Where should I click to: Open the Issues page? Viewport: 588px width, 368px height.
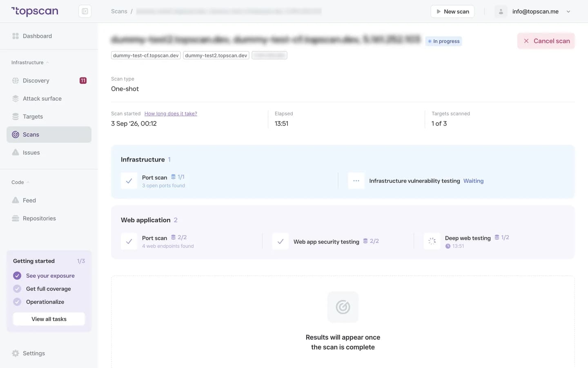49,153
